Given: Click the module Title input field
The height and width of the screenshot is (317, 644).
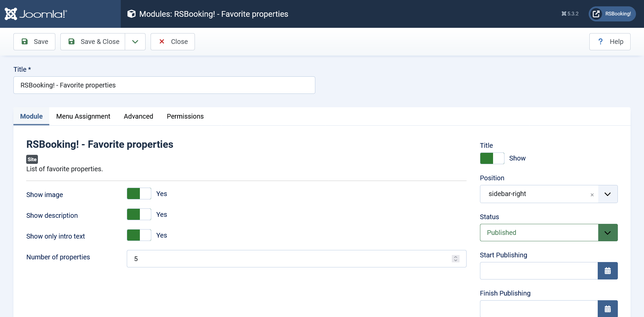Looking at the screenshot, I should [x=164, y=85].
